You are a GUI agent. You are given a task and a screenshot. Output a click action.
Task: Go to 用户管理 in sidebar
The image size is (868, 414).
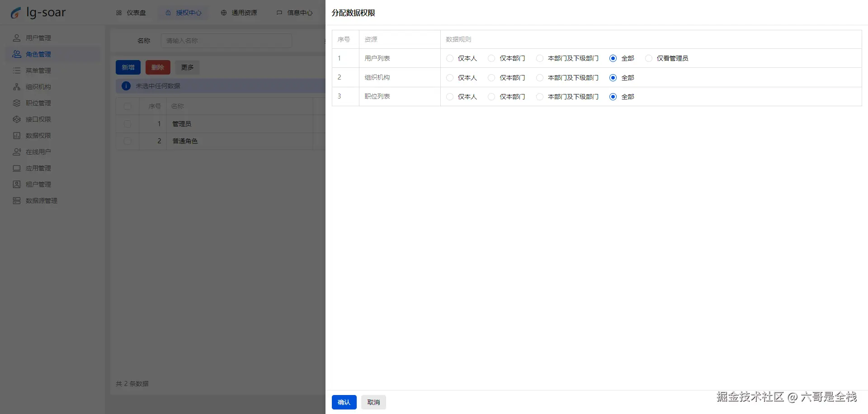click(x=53, y=38)
